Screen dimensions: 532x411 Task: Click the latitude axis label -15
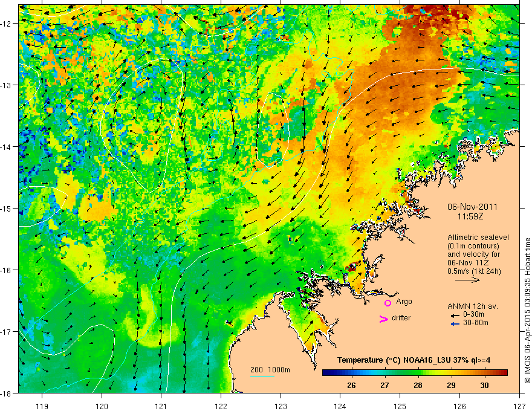(x=7, y=208)
